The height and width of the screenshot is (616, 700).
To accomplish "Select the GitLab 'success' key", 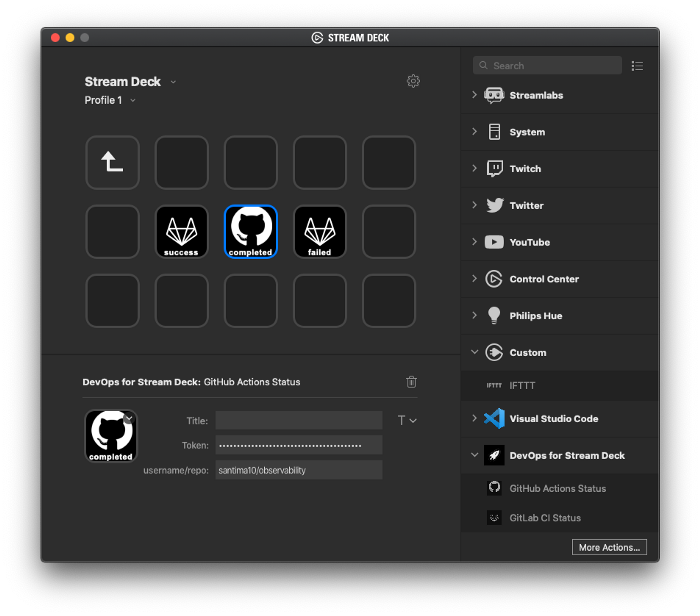I will (181, 232).
